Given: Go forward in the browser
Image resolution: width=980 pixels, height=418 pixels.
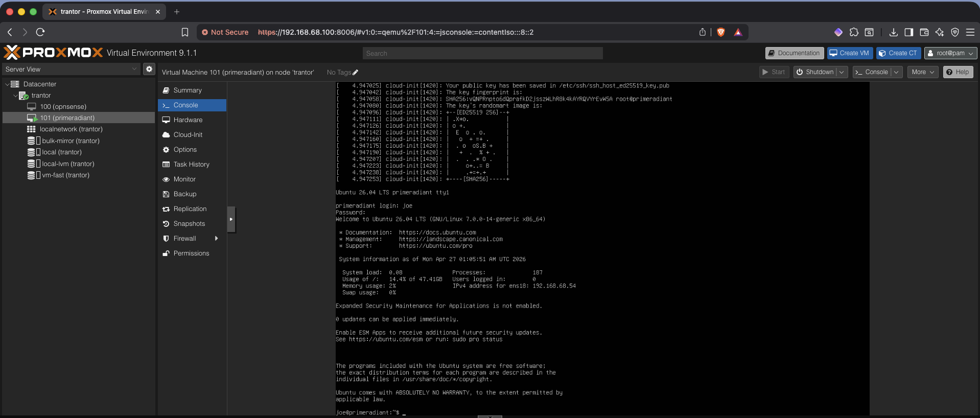Looking at the screenshot, I should coord(25,32).
